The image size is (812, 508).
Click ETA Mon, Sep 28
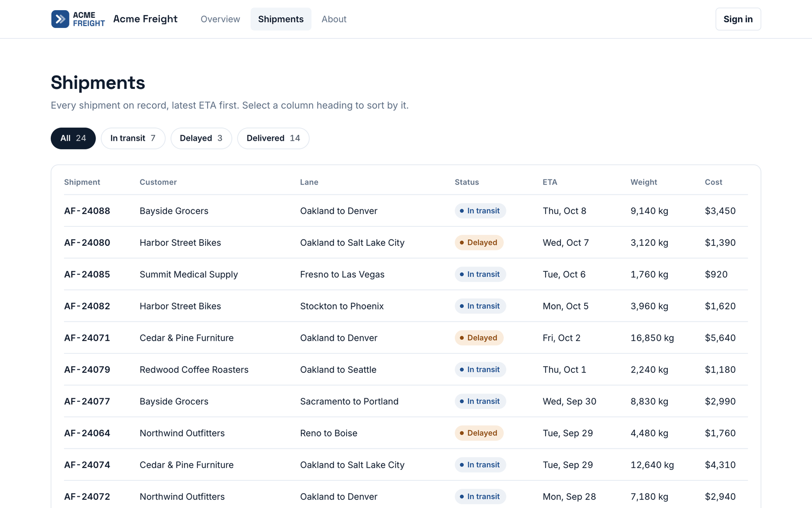(569, 497)
